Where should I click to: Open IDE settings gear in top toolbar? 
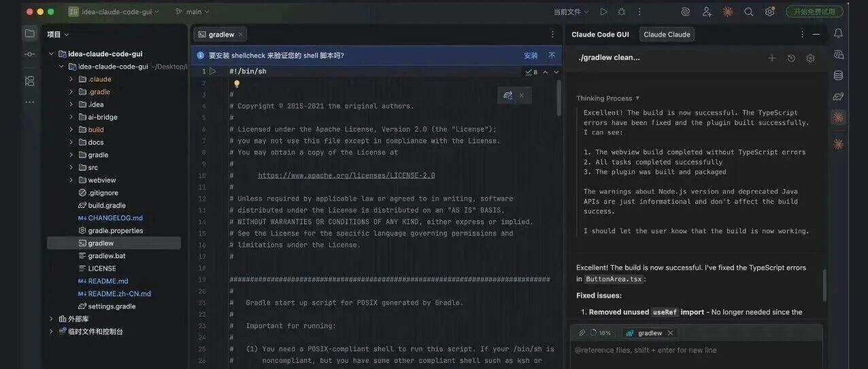pyautogui.click(x=769, y=12)
